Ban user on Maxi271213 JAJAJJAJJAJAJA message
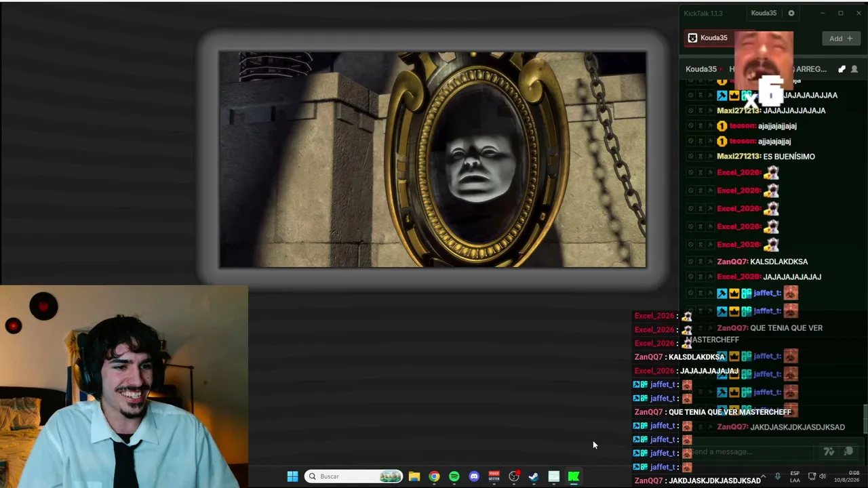The image size is (868, 488). [690, 110]
